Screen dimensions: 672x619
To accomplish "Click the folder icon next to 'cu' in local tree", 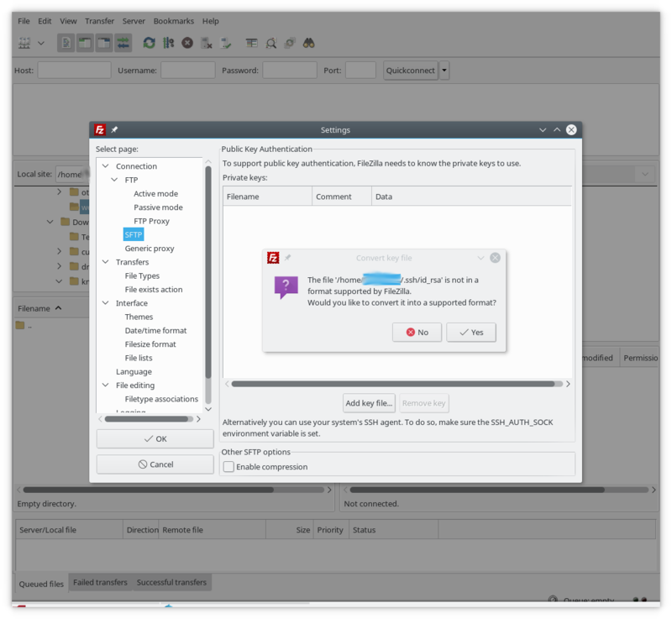I will [x=74, y=251].
